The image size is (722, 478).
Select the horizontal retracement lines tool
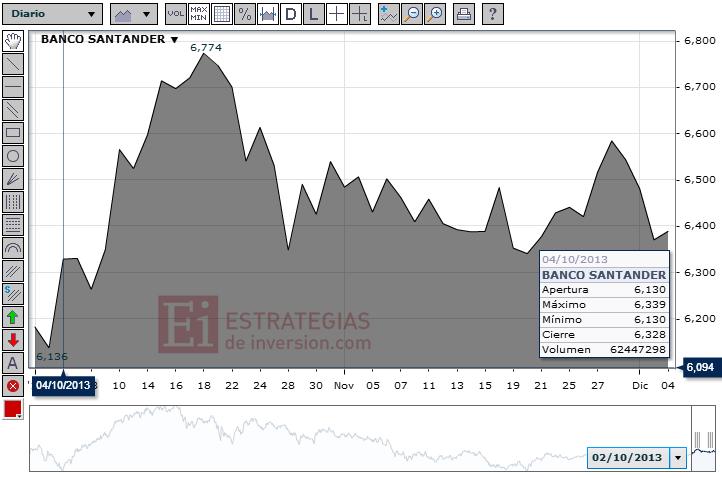[x=13, y=225]
